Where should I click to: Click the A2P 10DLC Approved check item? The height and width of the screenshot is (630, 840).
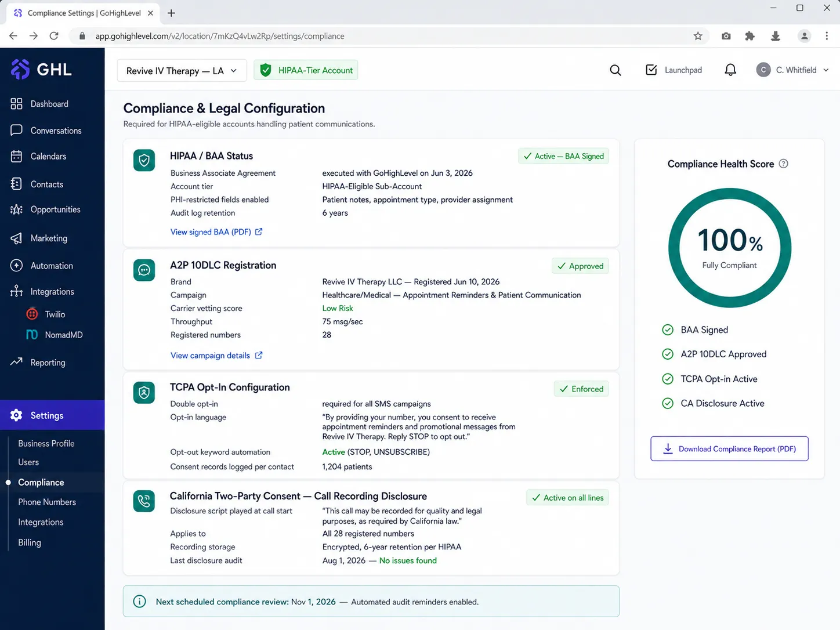[714, 354]
